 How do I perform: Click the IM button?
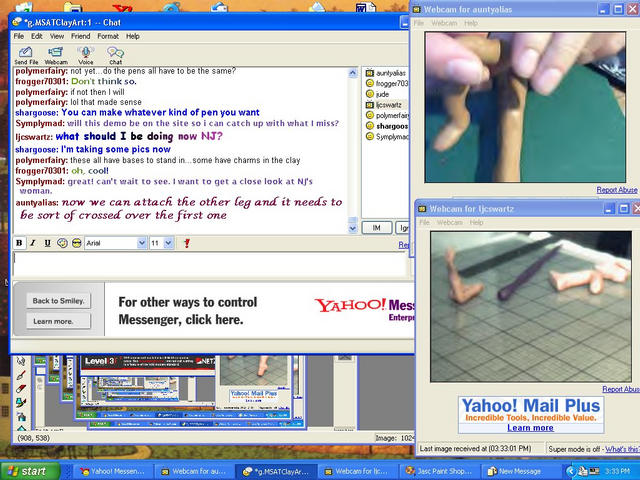377,228
